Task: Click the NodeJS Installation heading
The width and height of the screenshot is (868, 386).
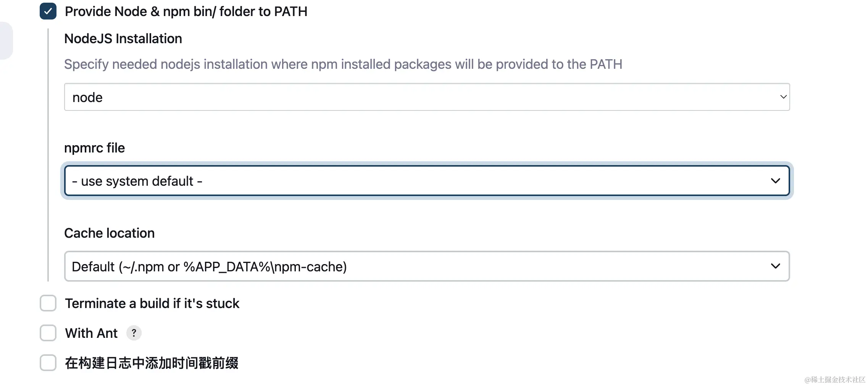Action: click(x=123, y=39)
